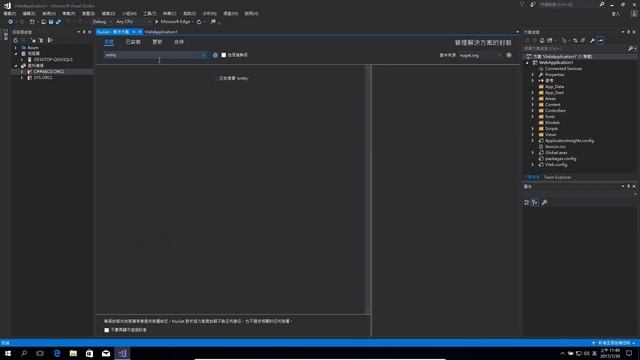
Task: Click notifications filter funnel icon in title bar
Action: click(x=522, y=4)
